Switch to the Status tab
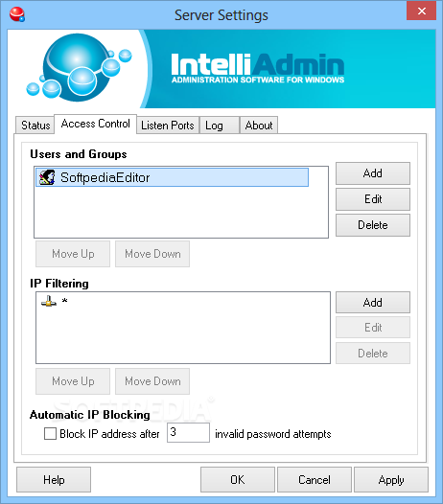 [x=35, y=125]
